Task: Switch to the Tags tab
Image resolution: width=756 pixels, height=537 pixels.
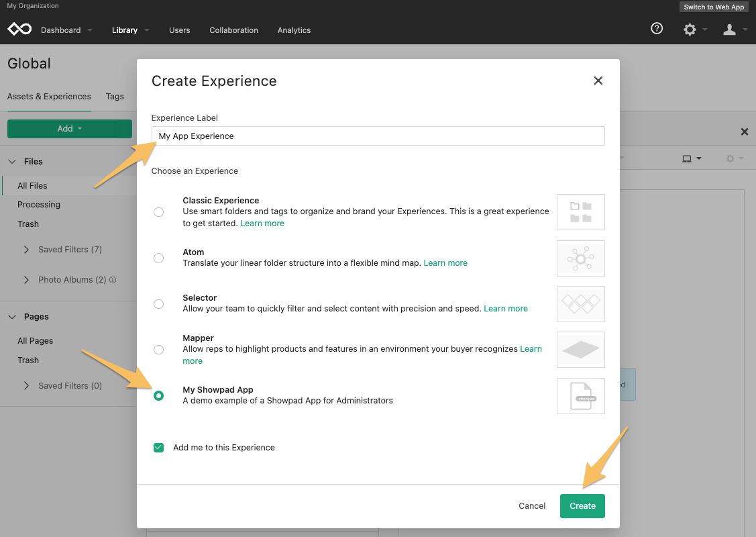Action: pos(115,97)
